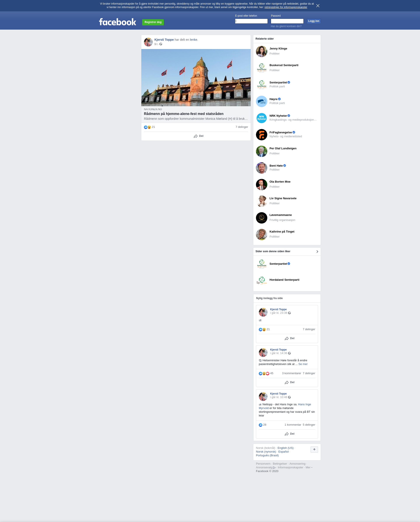Open 5 delinger on the 10:48 post
The width and height of the screenshot is (420, 522).
point(309,425)
